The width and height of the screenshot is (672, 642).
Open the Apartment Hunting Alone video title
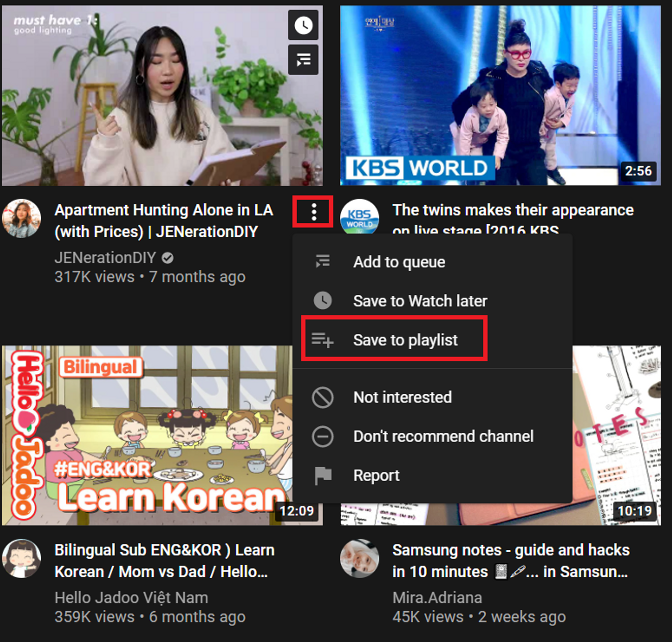click(164, 220)
